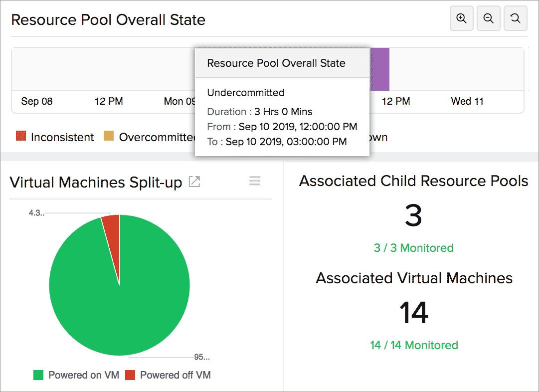Open the 14 / 14 Monitored link
Image resolution: width=539 pixels, height=392 pixels.
[413, 345]
